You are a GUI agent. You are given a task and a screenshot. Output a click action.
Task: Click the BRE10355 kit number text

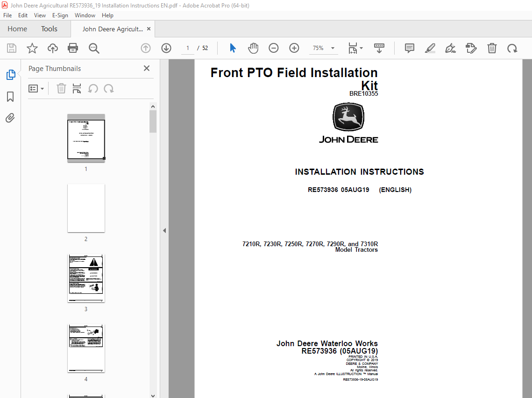click(364, 93)
